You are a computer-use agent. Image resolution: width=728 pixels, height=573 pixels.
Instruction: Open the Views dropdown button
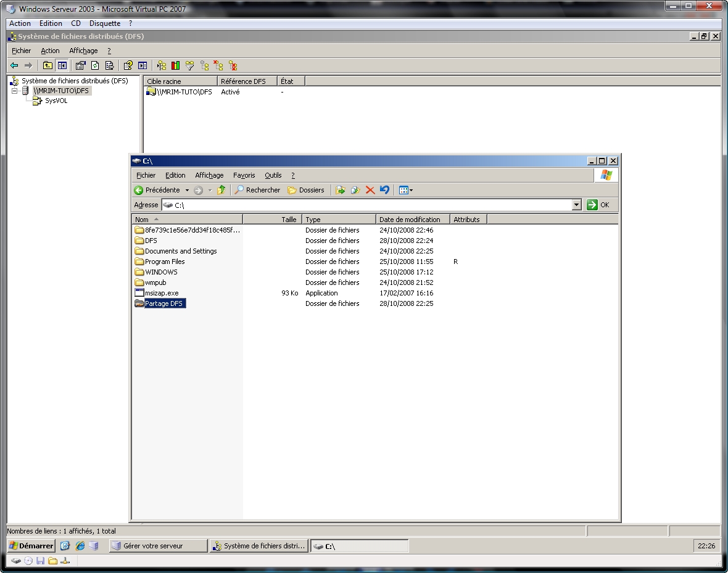click(406, 190)
